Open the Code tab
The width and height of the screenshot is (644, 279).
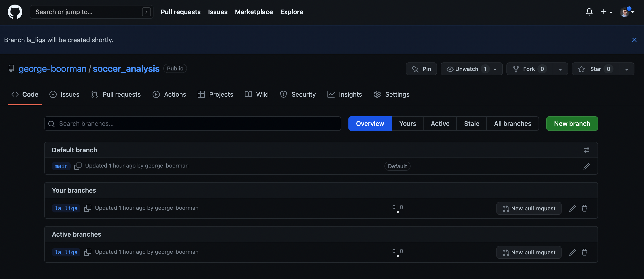point(25,94)
